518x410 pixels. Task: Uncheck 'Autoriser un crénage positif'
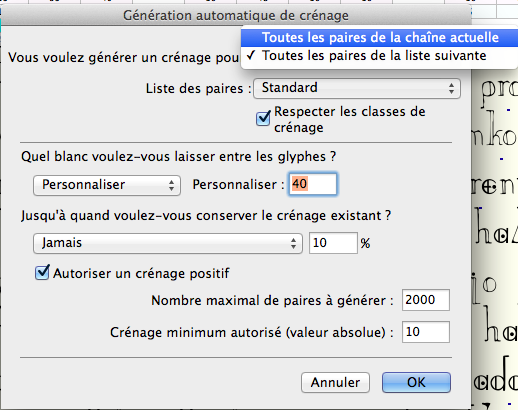pyautogui.click(x=42, y=273)
